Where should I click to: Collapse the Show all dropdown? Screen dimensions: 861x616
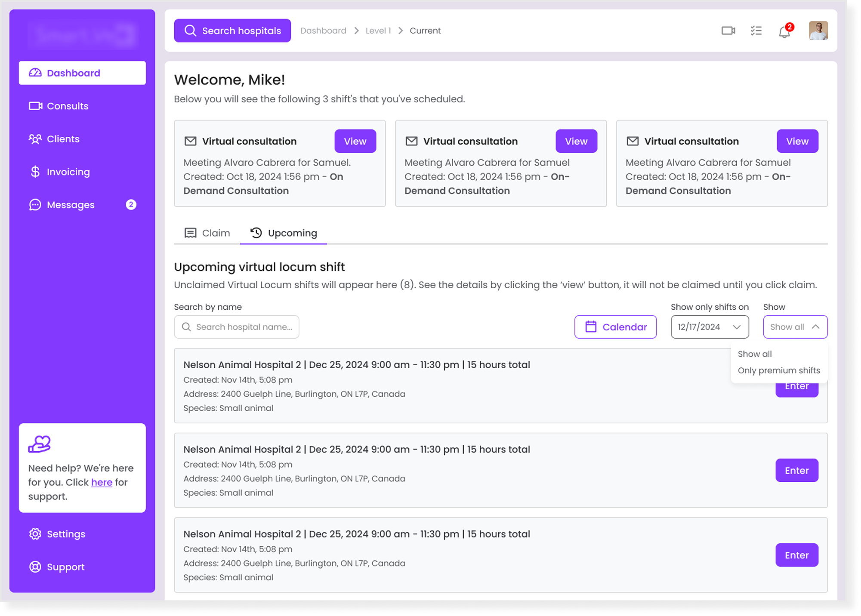795,327
